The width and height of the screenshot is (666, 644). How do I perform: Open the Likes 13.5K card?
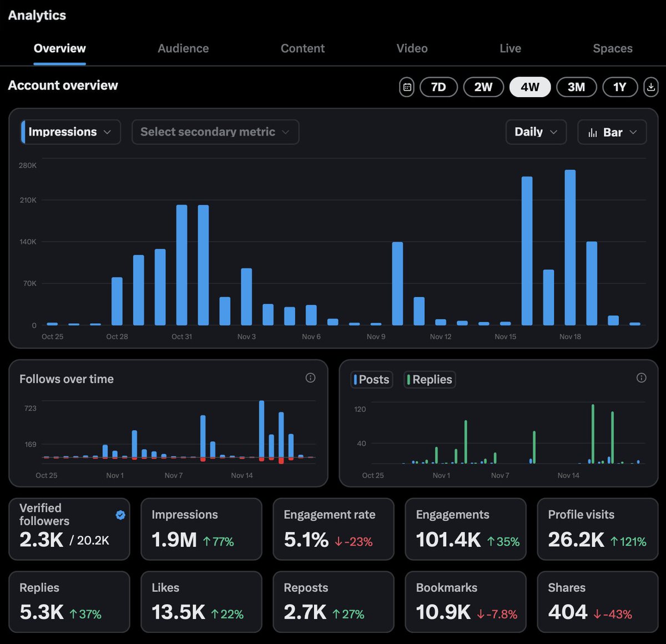point(201,602)
